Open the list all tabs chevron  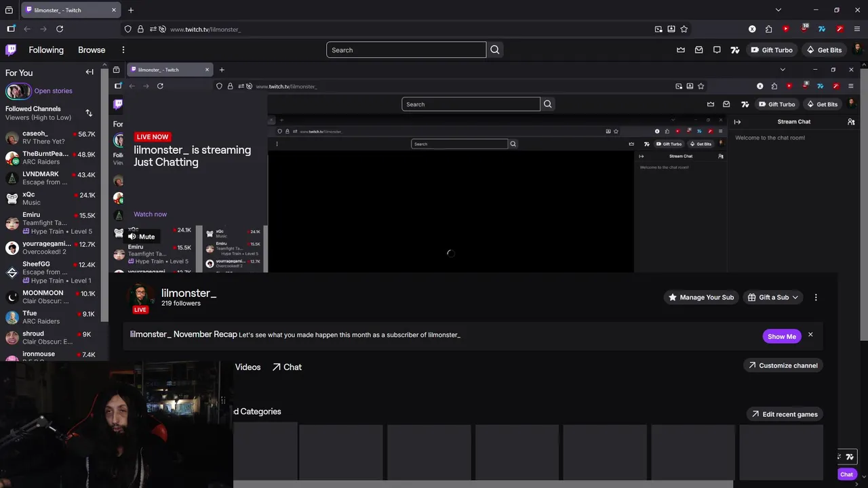coord(778,10)
